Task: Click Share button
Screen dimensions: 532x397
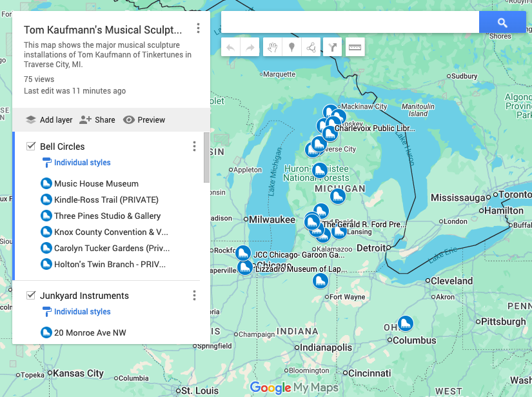Action: [97, 120]
